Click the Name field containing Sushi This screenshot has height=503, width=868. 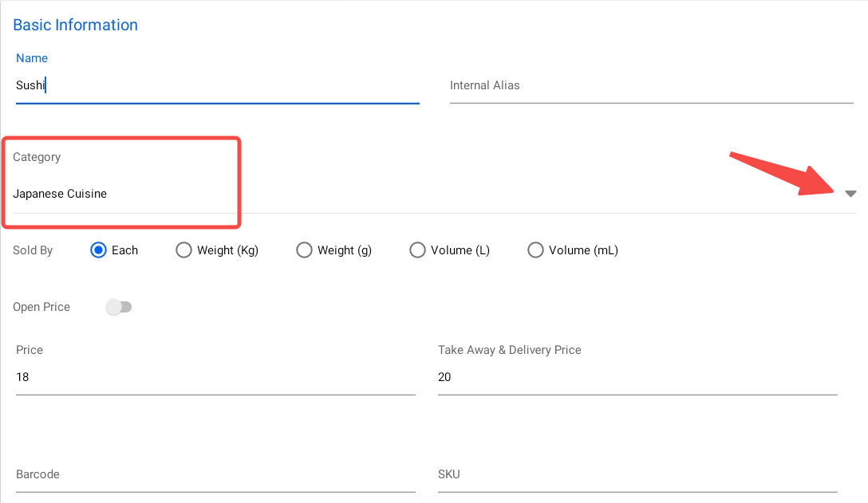coord(217,85)
